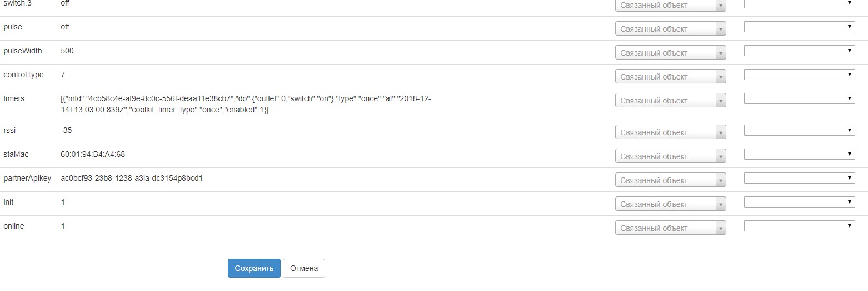
Task: Open linked object dropdown for pulseWidth row
Action: pos(670,53)
